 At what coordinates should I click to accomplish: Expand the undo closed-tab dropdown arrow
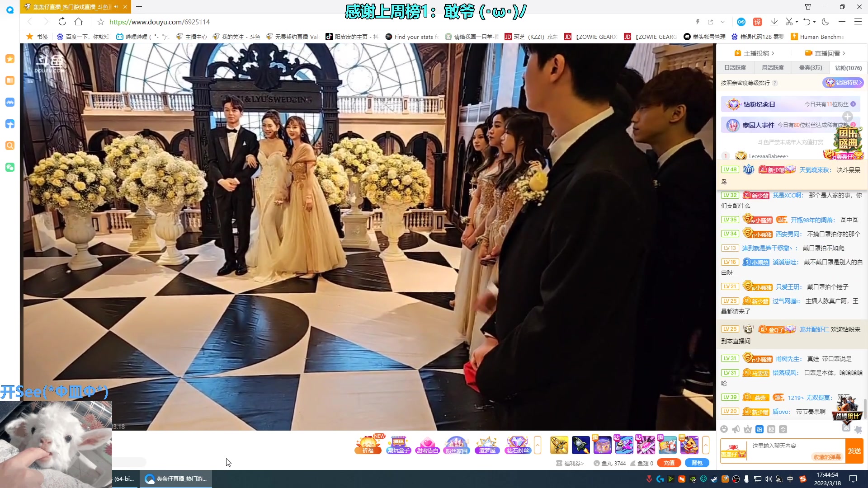(814, 22)
